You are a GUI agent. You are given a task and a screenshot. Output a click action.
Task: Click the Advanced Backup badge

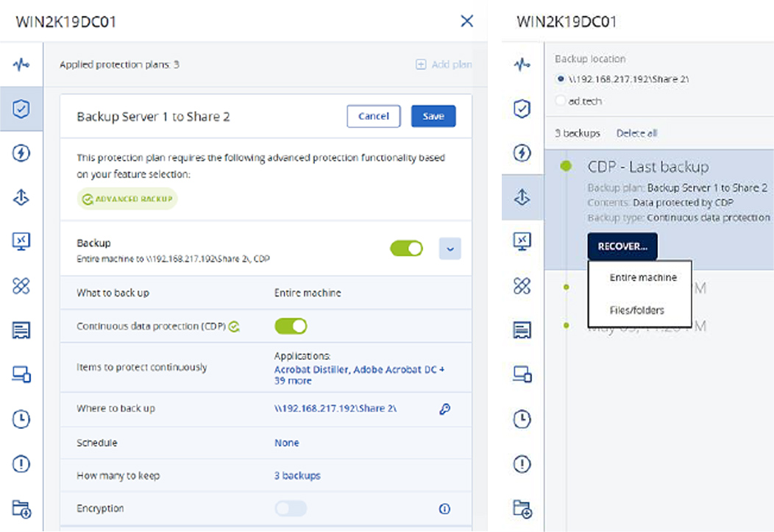[x=127, y=199]
